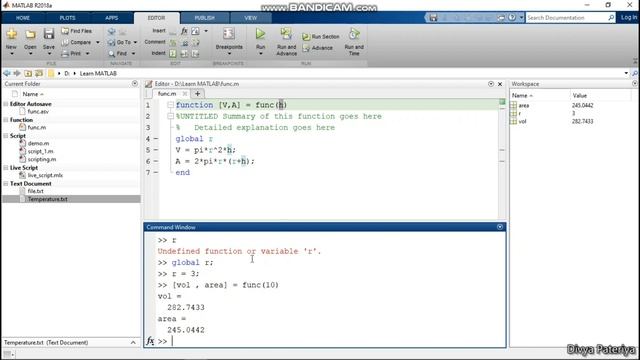This screenshot has width=640, height=360.
Task: Expand address bar path dropdown
Action: point(626,73)
